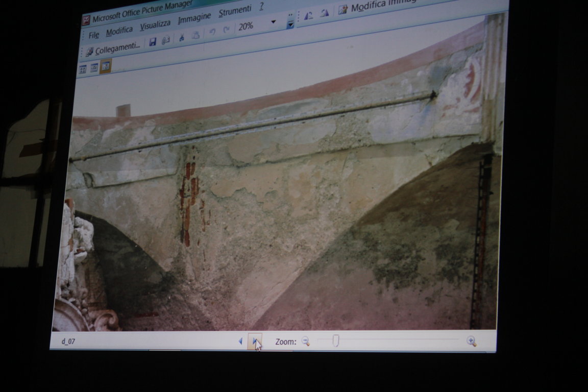Click the Redo arrow icon
This screenshot has height=392, width=588.
(x=227, y=29)
